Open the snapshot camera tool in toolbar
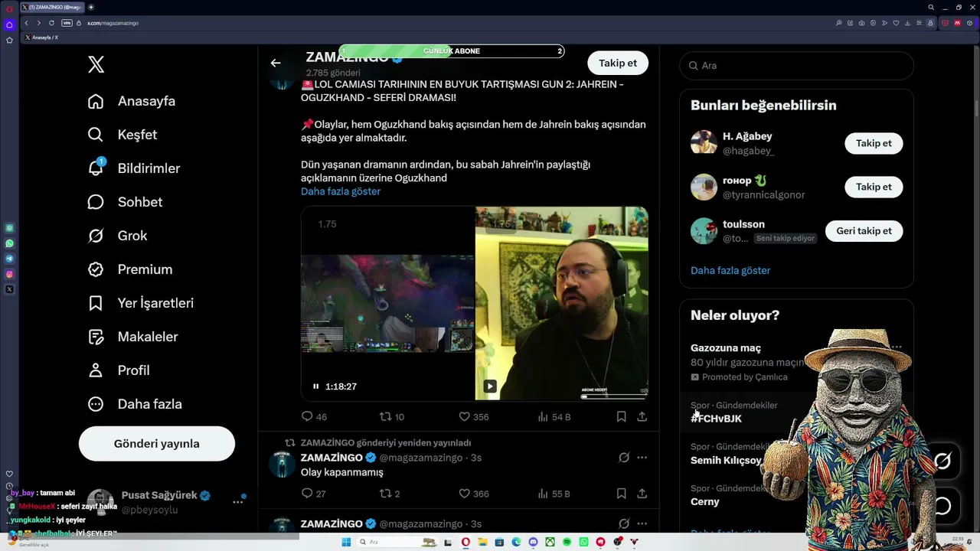 862,23
